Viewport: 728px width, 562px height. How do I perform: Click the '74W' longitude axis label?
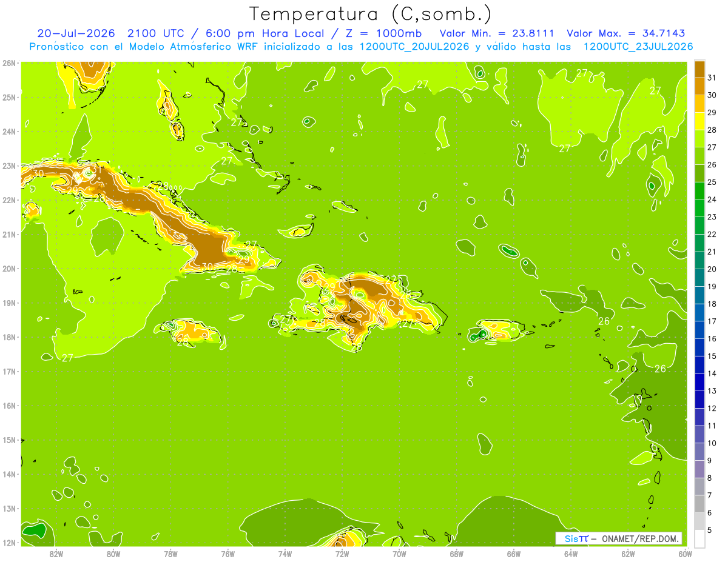point(285,554)
